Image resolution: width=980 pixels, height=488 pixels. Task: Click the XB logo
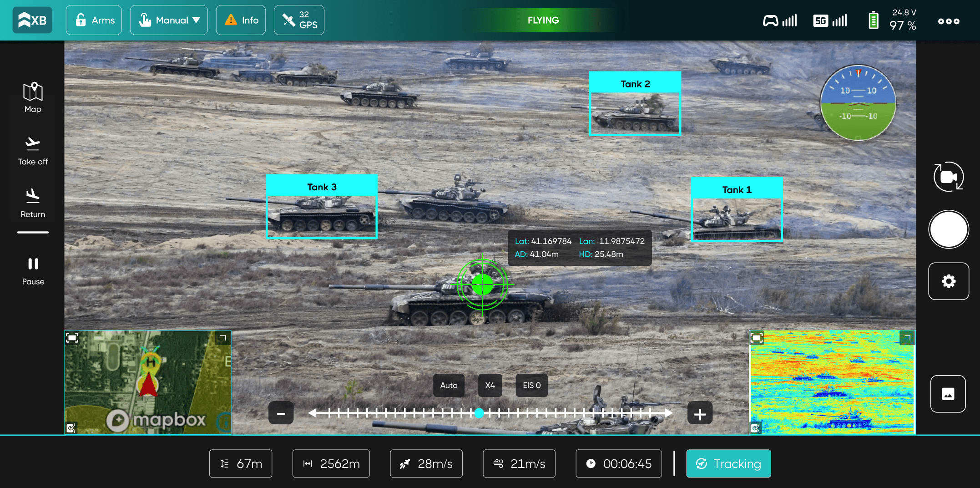tap(32, 20)
